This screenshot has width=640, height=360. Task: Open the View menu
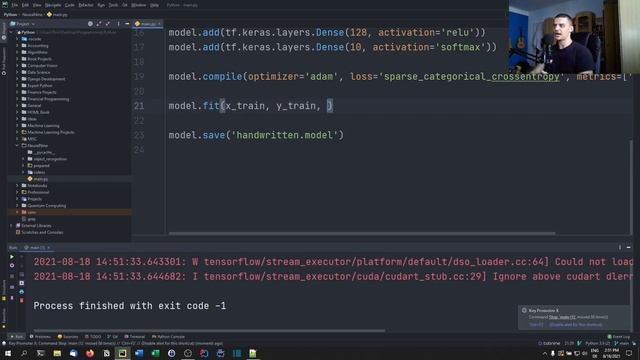pos(37,5)
